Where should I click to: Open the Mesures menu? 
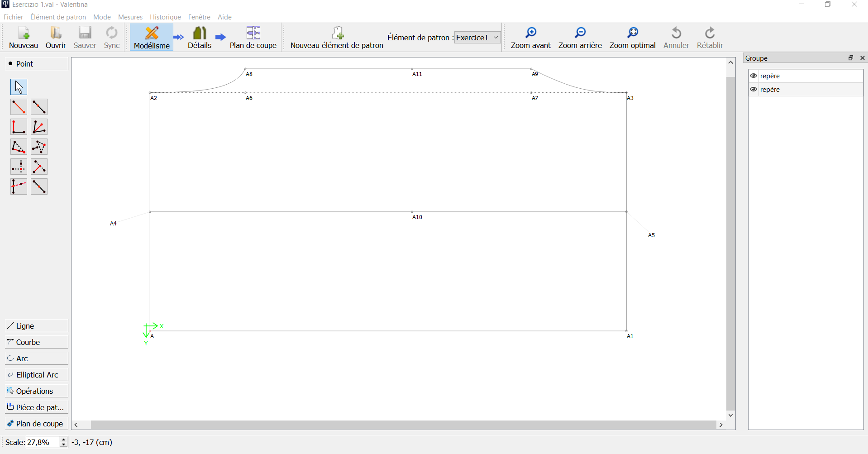point(130,17)
